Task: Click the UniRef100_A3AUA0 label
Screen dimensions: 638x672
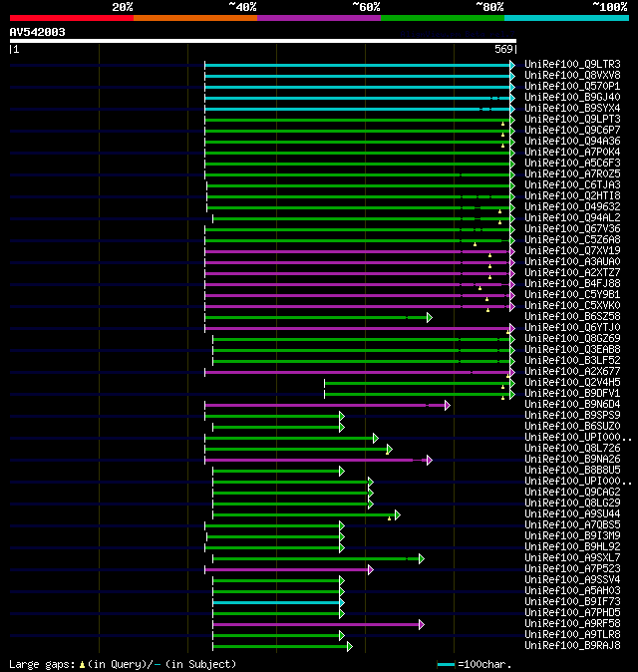Action: (x=572, y=262)
